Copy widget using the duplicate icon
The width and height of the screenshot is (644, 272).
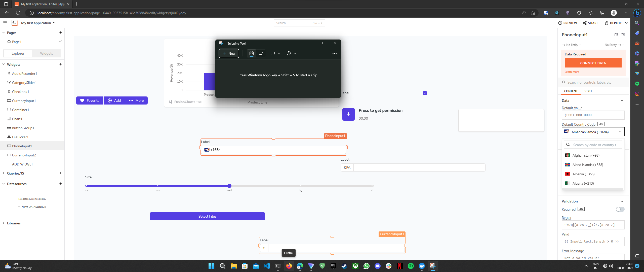pyautogui.click(x=616, y=35)
